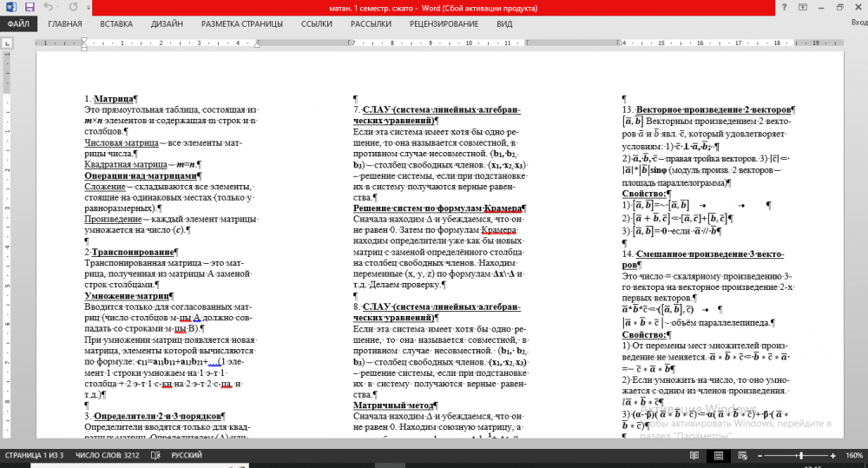This screenshot has width=868, height=468.
Task: Click the heading 'Умножение матриц'
Action: point(127,296)
